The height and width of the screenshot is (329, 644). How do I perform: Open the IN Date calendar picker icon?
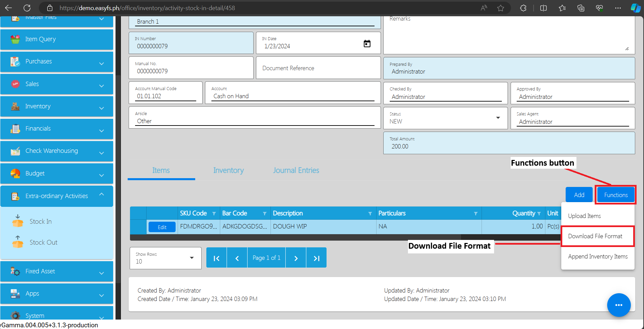[367, 44]
